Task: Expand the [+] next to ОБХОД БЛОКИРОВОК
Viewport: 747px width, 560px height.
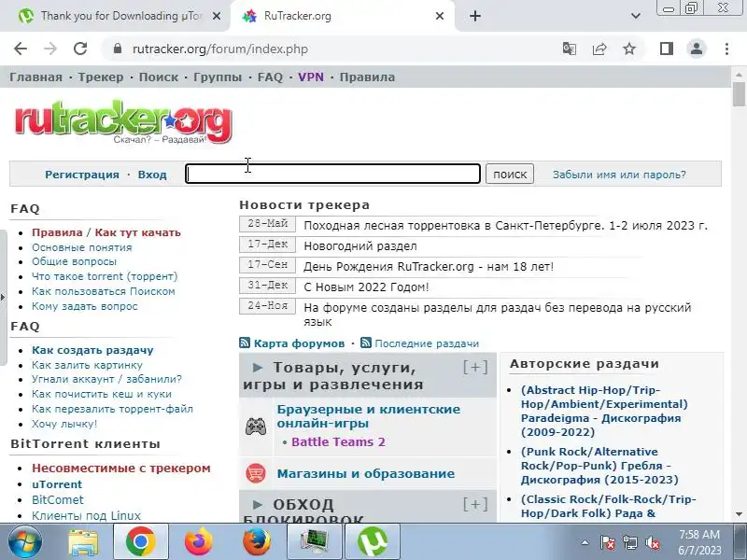Action: pos(475,504)
